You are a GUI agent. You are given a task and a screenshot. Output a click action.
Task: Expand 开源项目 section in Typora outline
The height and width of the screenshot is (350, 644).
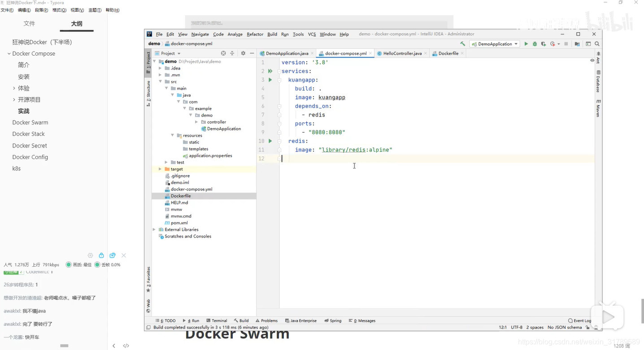[x=14, y=99]
